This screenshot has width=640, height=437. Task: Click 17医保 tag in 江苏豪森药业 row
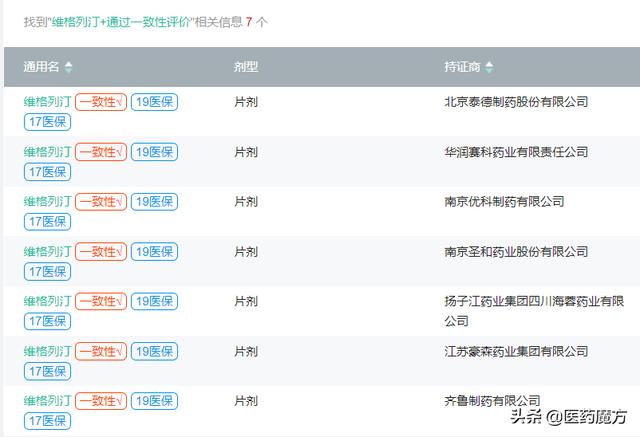point(47,371)
